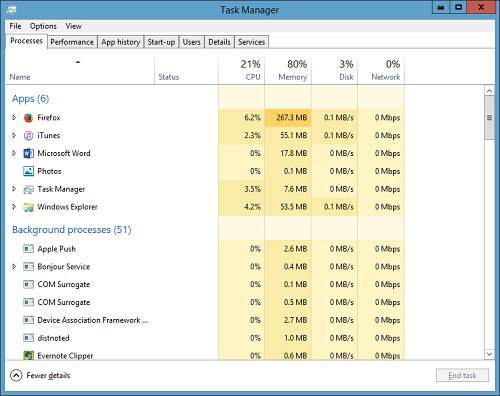Open the File menu
The height and width of the screenshot is (396, 500).
click(x=15, y=26)
